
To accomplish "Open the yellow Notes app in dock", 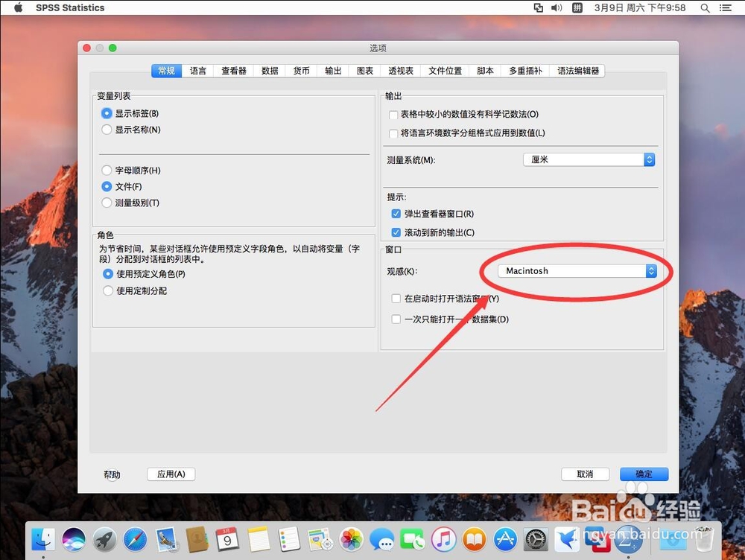I will (259, 540).
